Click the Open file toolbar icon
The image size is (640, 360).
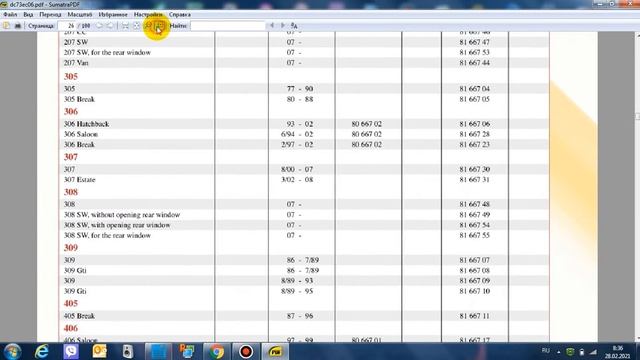7,26
